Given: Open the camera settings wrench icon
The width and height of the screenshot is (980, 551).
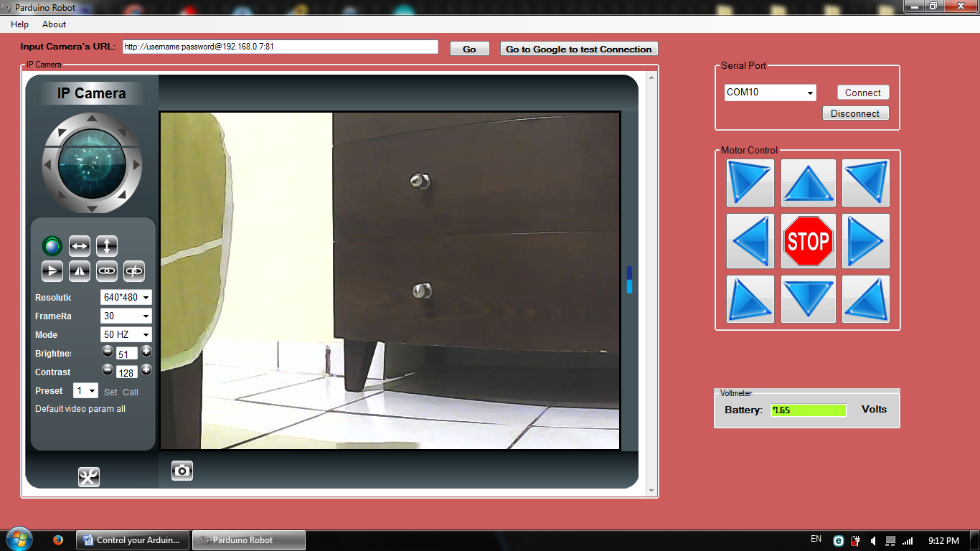Looking at the screenshot, I should pos(89,476).
